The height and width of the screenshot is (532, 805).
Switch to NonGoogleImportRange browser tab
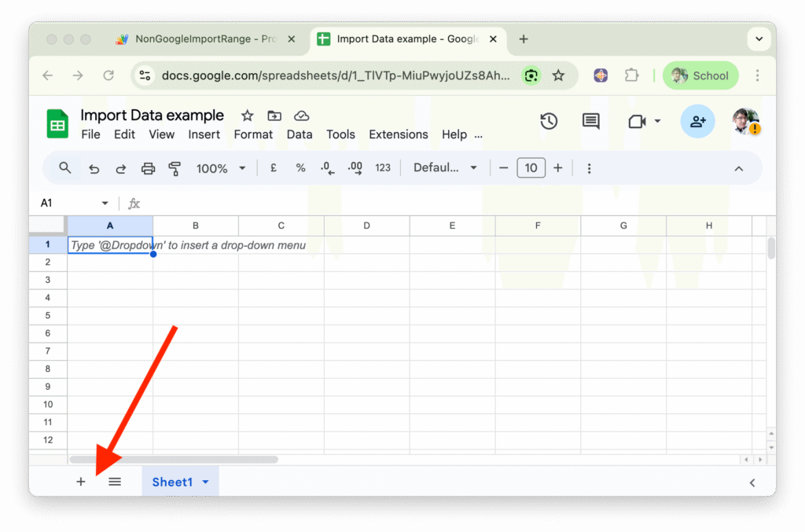(x=204, y=39)
